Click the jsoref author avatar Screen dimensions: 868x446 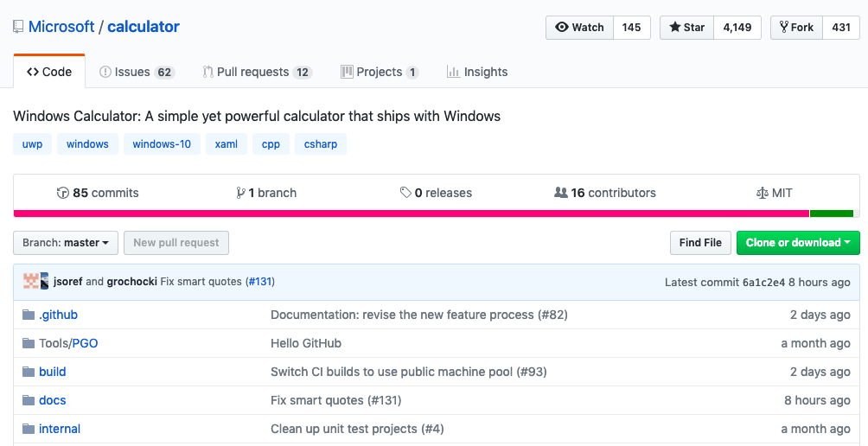(x=30, y=281)
